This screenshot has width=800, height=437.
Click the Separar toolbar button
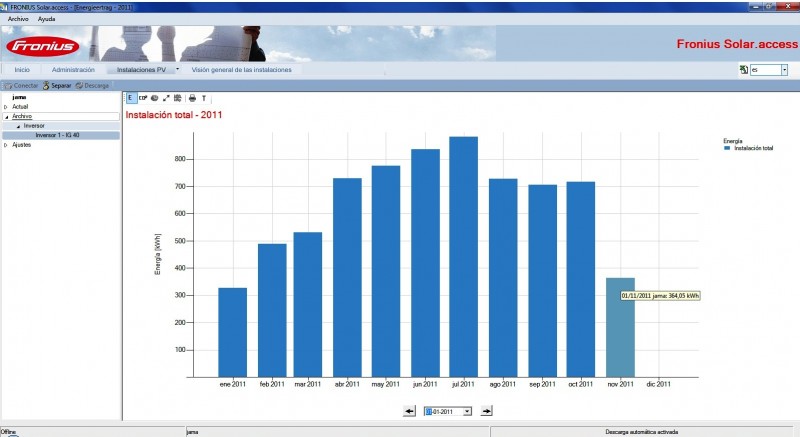point(57,86)
